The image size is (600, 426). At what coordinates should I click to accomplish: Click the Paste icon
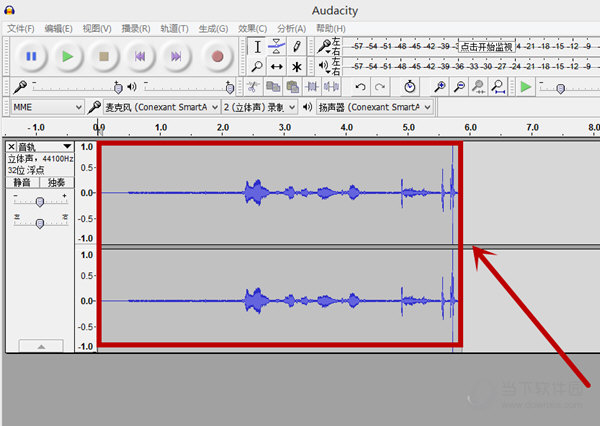coord(292,87)
